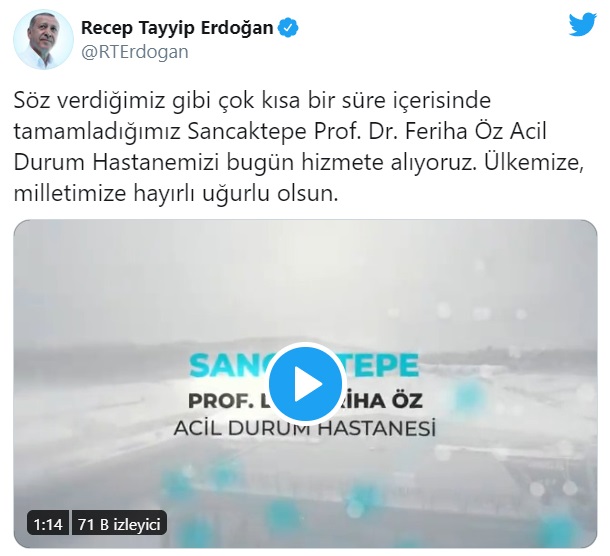Click the PROF. FERİHA ÖZ video caption
Viewport: 610px width, 556px height.
pyautogui.click(x=305, y=401)
